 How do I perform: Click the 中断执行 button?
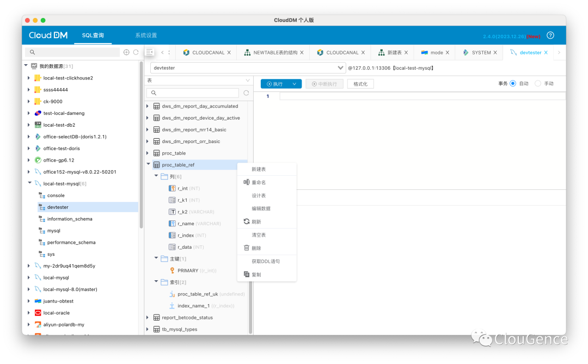click(x=324, y=84)
